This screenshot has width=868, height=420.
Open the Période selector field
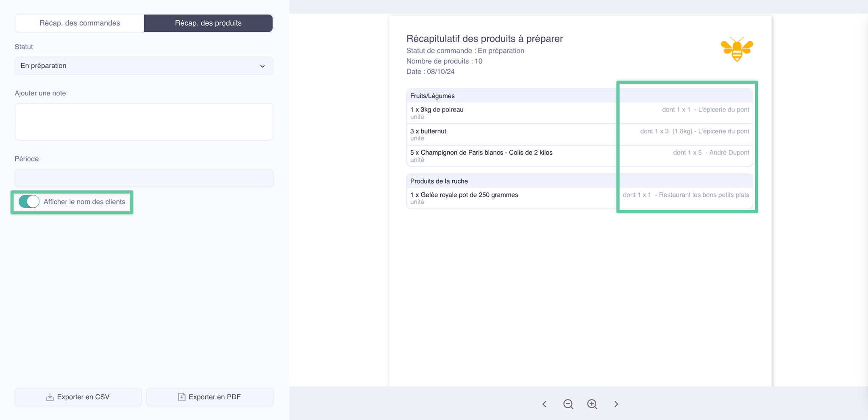pos(144,178)
